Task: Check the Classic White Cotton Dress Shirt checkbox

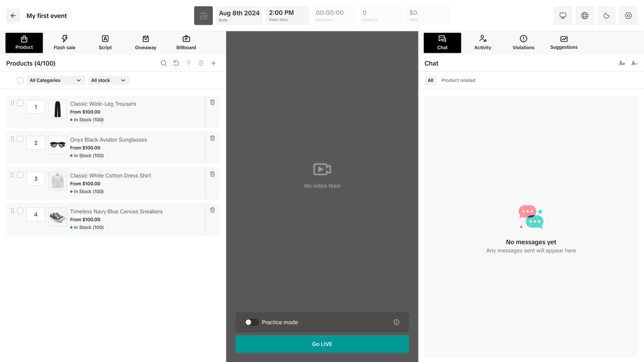Action: 20,175
